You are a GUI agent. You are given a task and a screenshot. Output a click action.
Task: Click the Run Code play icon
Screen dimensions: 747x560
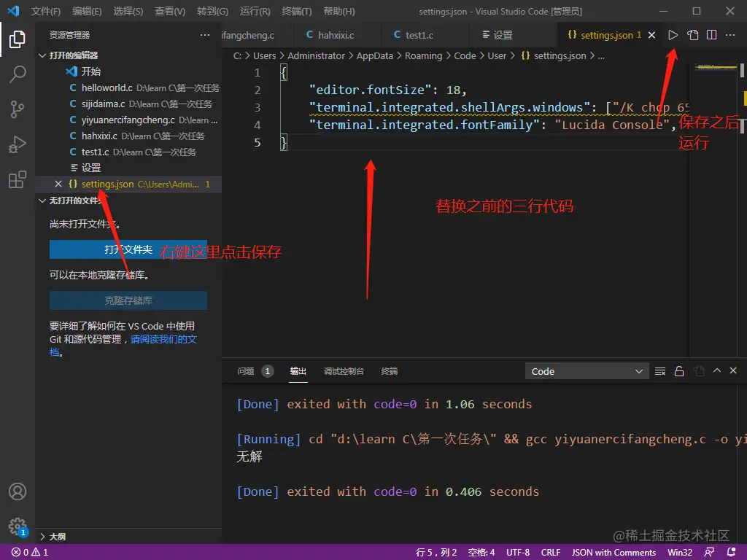[x=673, y=35]
